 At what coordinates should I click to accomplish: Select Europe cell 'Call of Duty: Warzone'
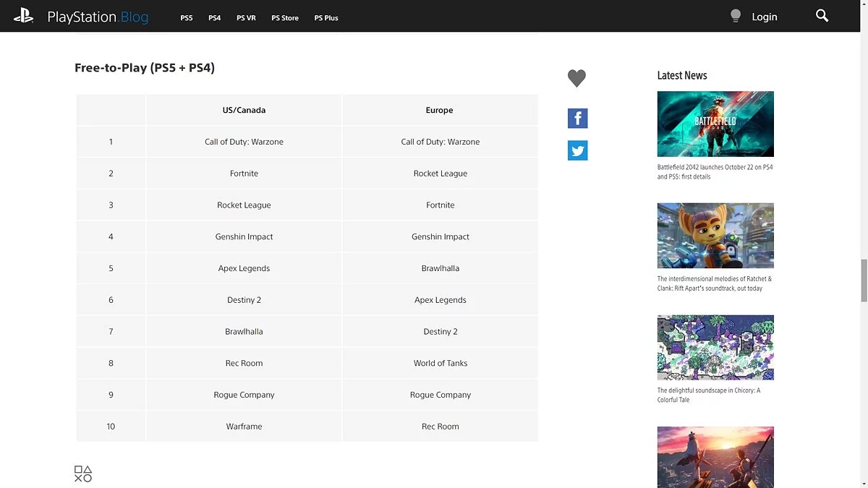(440, 142)
